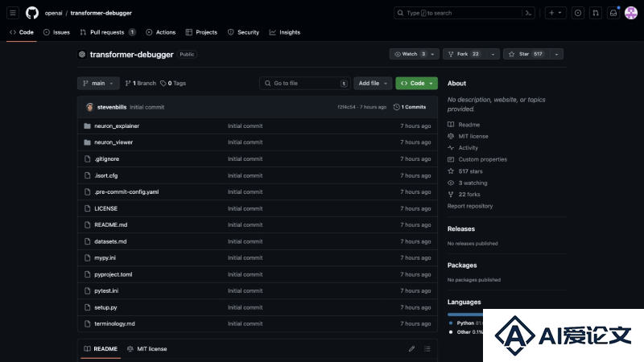Screen dimensions: 644x362
Task: Select the README tab below file list
Action: (101, 349)
